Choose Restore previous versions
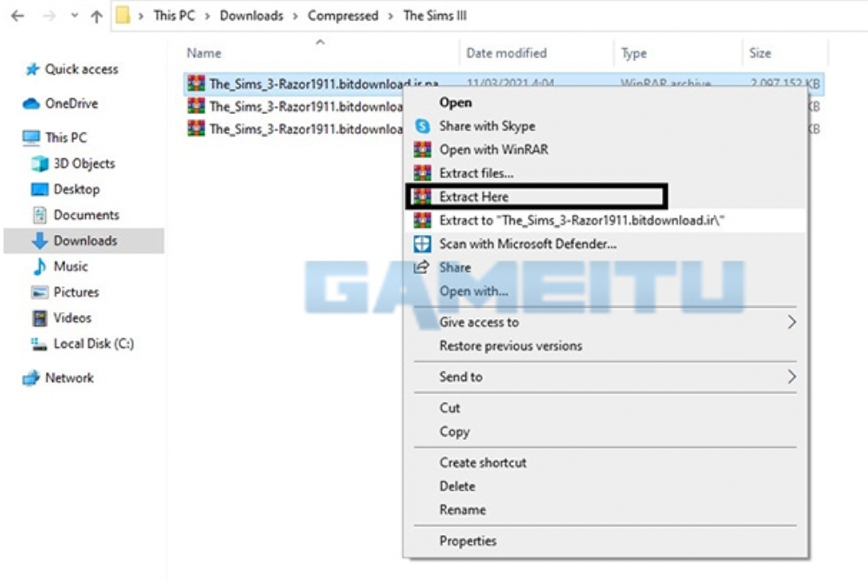 511,346
